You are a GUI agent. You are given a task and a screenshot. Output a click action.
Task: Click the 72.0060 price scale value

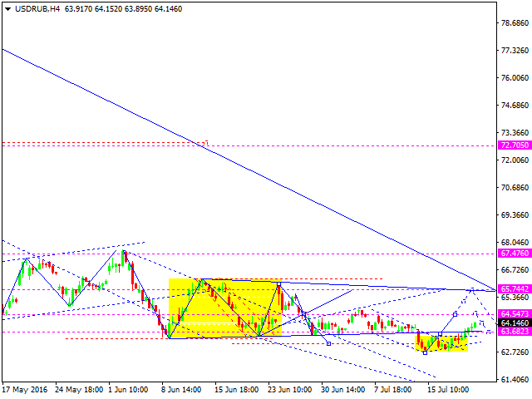tap(515, 160)
